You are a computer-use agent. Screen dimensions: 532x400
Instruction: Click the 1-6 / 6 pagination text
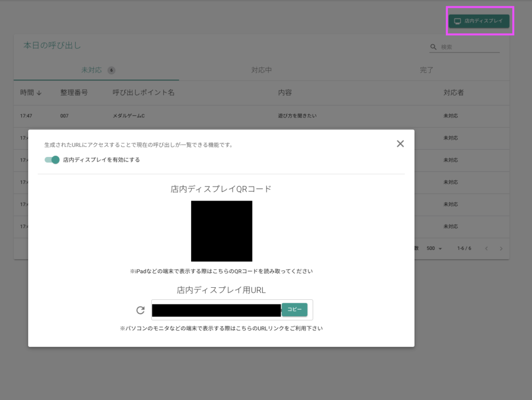(x=464, y=248)
